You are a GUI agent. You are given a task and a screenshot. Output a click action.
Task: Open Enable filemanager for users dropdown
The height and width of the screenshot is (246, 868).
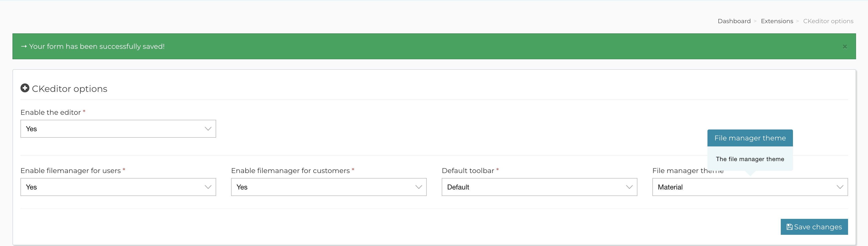pyautogui.click(x=118, y=187)
